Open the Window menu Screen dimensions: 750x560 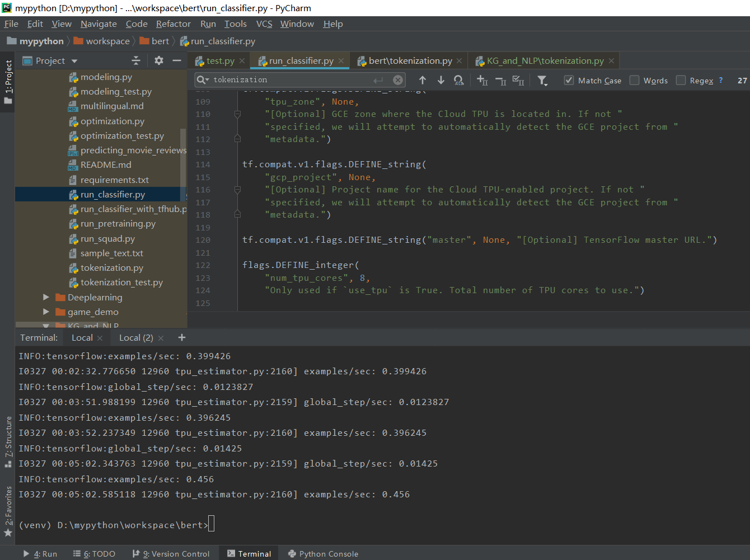(x=297, y=23)
